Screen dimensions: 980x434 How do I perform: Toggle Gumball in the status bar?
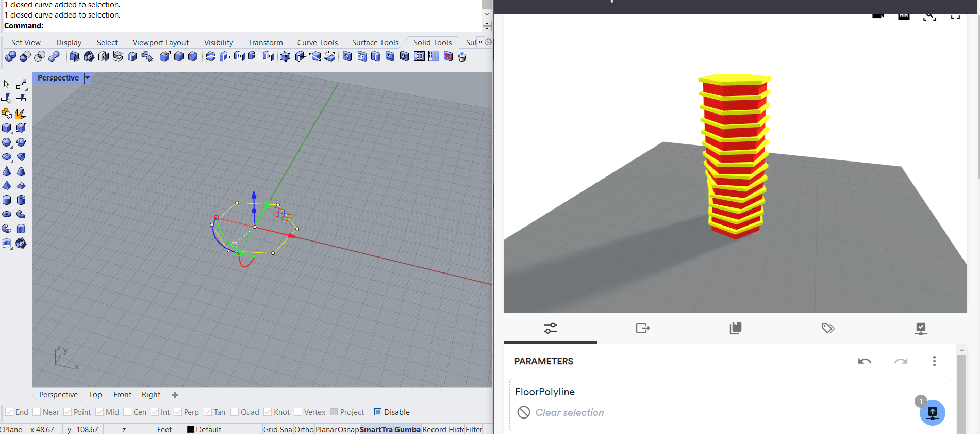(x=407, y=429)
